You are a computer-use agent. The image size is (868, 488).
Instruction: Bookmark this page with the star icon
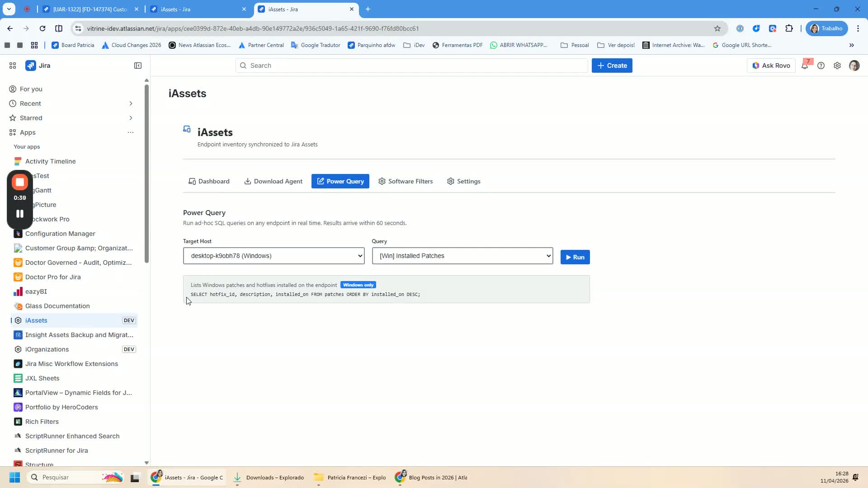tap(717, 28)
